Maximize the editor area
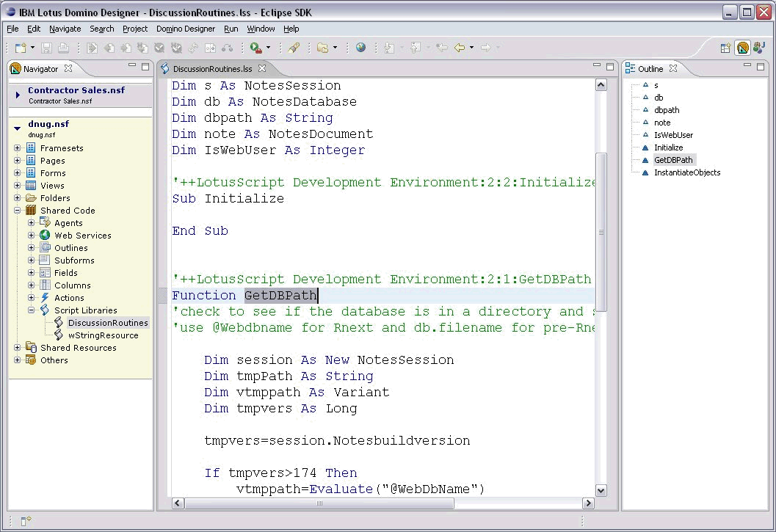 tap(610, 66)
